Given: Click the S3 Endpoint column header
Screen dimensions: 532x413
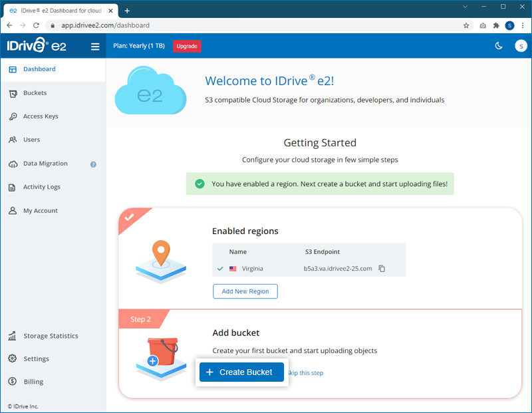Looking at the screenshot, I should point(323,252).
